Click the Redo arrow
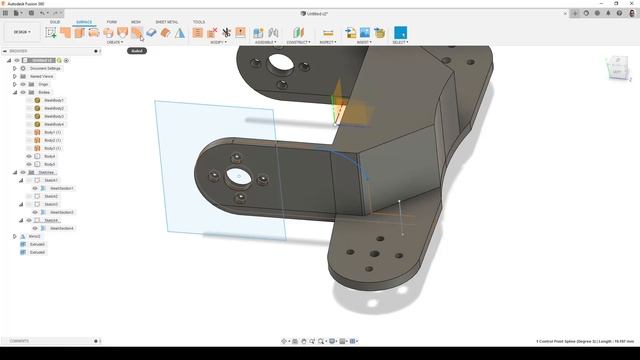 click(x=56, y=13)
